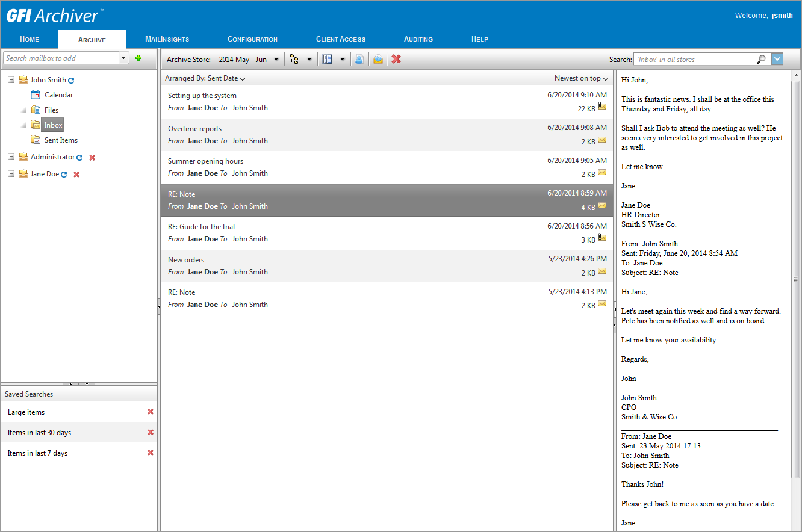Open the advanced search options dropdown arrow
Screen dimensions: 802x532
pyautogui.click(x=777, y=59)
